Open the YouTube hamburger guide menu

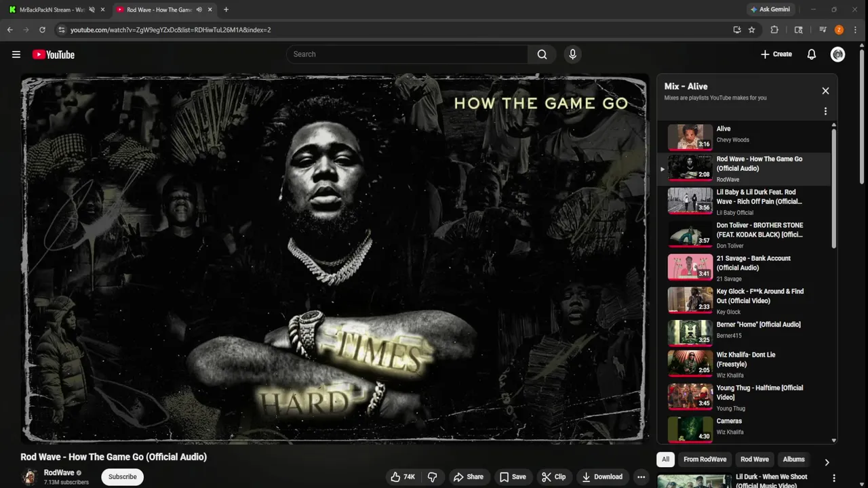16,54
